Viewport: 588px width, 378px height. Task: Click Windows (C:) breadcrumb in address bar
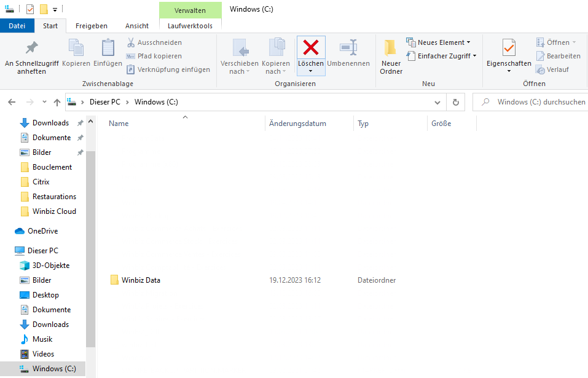[x=157, y=102]
